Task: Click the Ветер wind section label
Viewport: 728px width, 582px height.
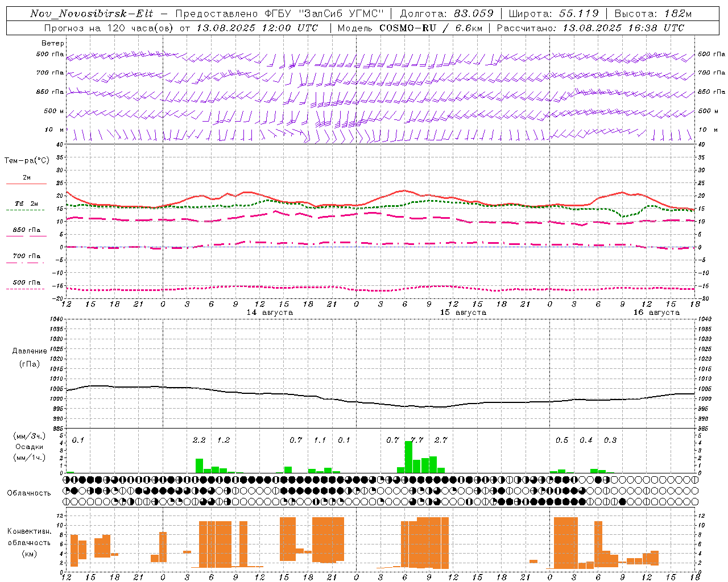Action: pos(53,43)
